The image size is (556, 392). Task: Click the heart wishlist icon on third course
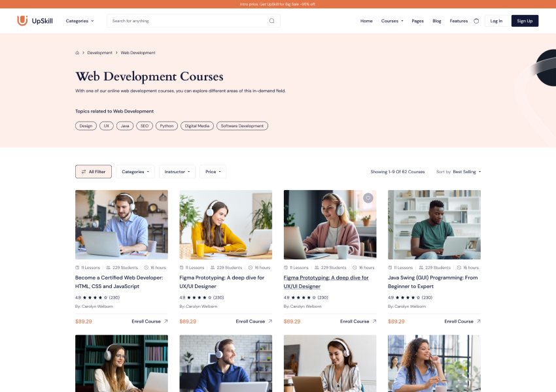click(368, 198)
